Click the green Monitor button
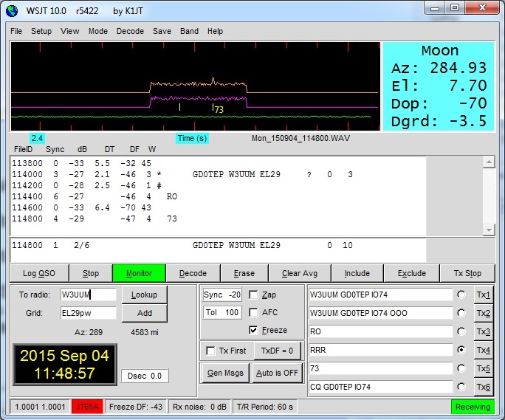505x420 pixels. (x=139, y=273)
